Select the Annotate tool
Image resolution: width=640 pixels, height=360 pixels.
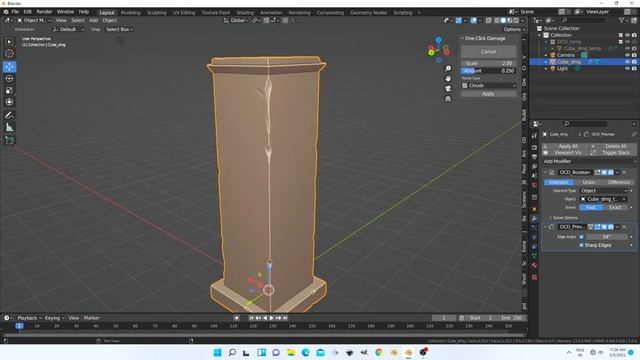[9, 115]
